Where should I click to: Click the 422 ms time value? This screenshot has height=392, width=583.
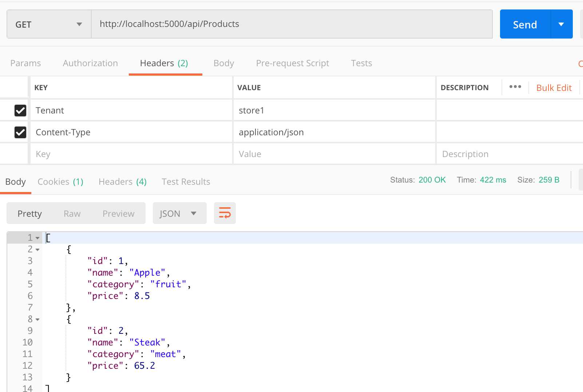pos(493,180)
